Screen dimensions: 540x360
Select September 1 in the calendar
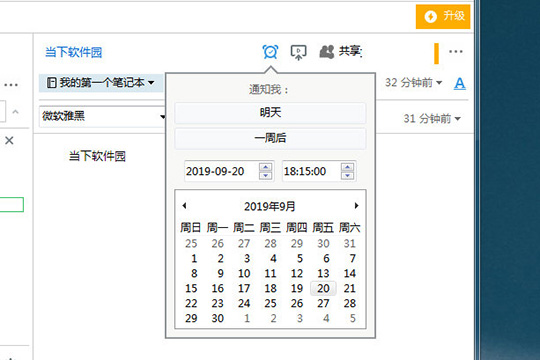click(194, 258)
